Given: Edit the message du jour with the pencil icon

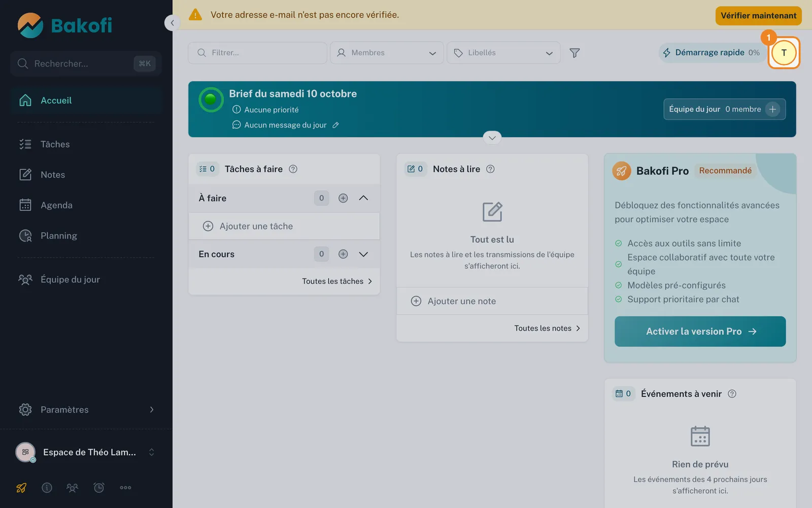Looking at the screenshot, I should coord(335,125).
